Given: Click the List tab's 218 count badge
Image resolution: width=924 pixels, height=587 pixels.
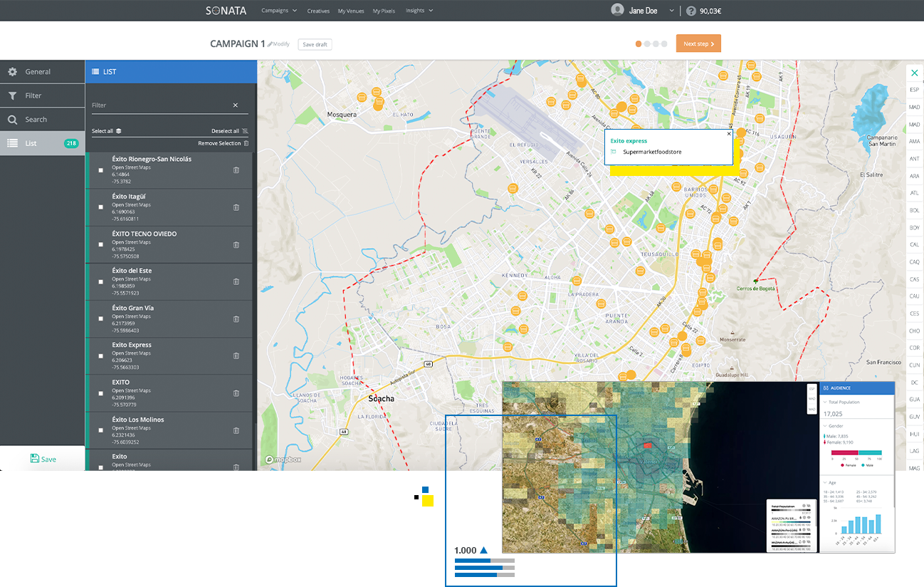Looking at the screenshot, I should [x=71, y=143].
